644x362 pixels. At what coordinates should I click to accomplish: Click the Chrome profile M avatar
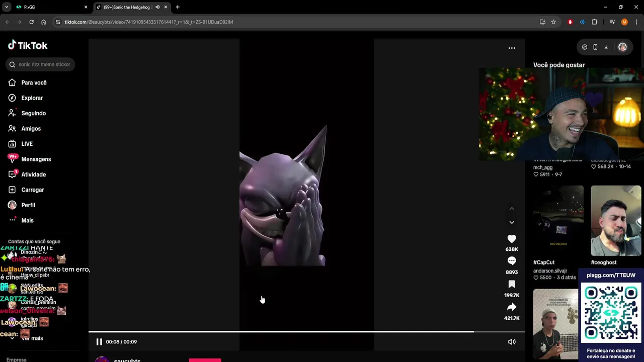click(x=624, y=22)
